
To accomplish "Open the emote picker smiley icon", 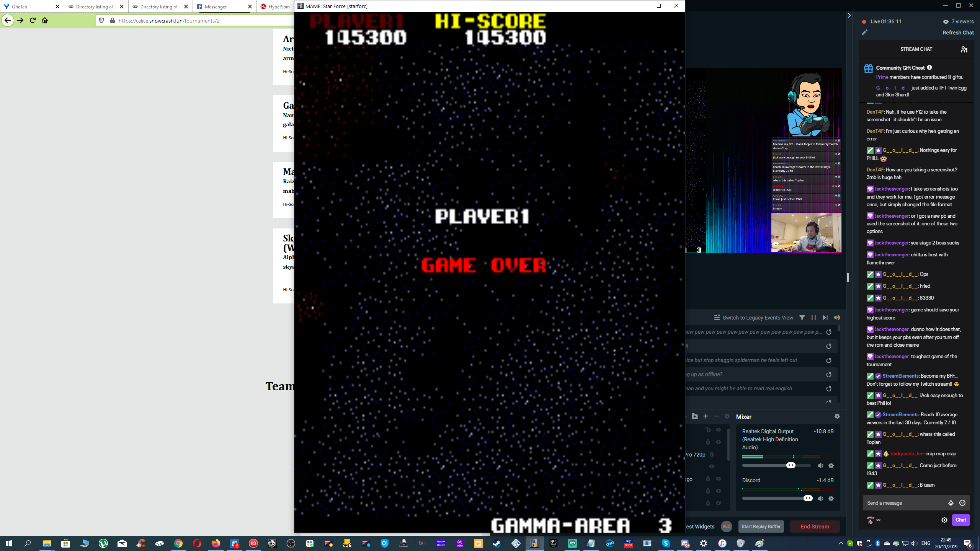I will [962, 503].
